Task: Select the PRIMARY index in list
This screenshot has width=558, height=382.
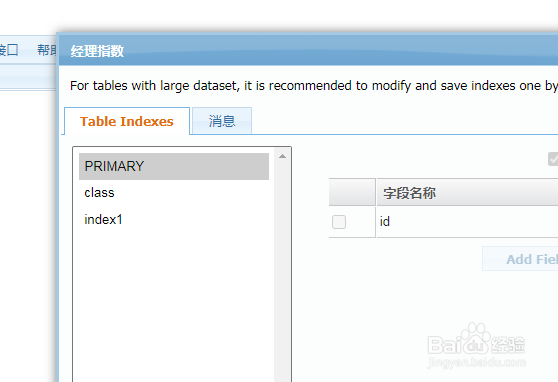Action: [x=174, y=166]
